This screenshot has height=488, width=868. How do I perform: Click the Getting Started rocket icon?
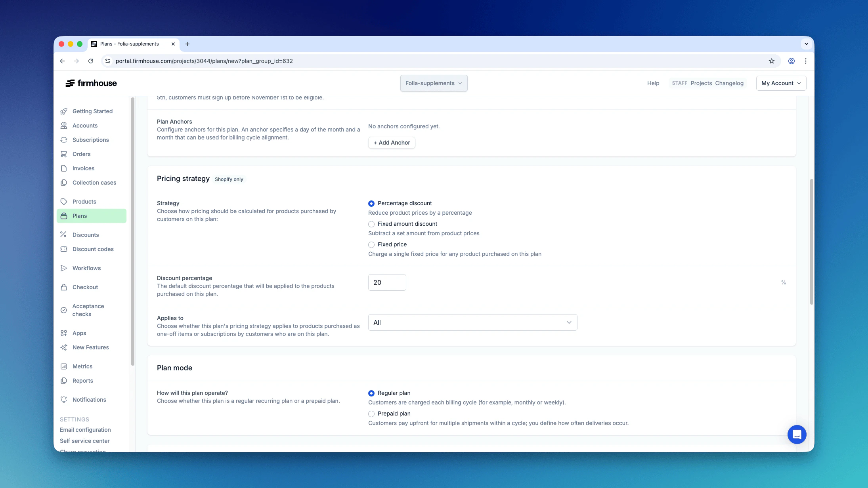coord(64,111)
